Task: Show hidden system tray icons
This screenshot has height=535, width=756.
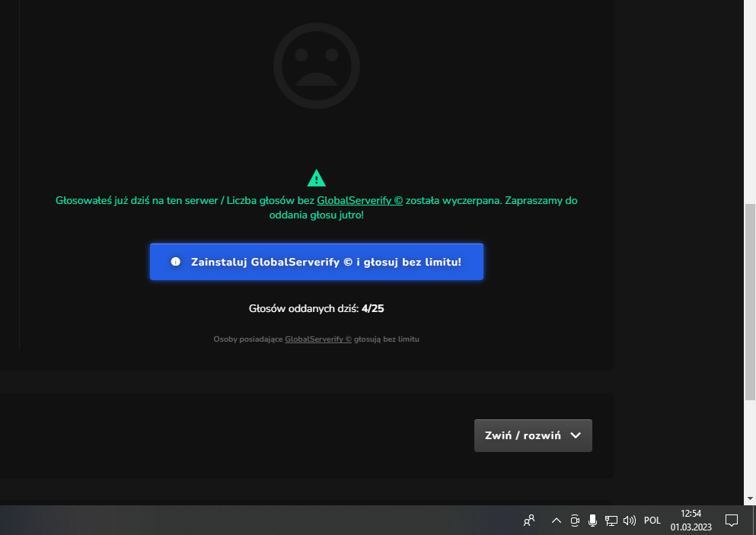Action: (x=556, y=521)
